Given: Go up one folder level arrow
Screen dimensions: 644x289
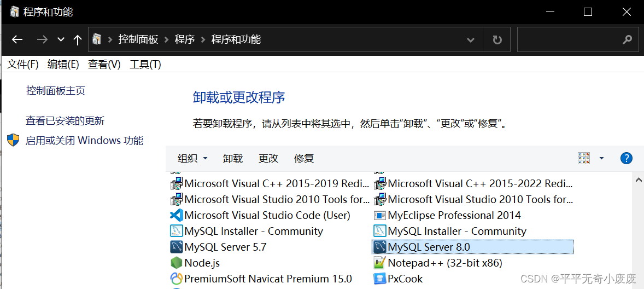Looking at the screenshot, I should [77, 39].
